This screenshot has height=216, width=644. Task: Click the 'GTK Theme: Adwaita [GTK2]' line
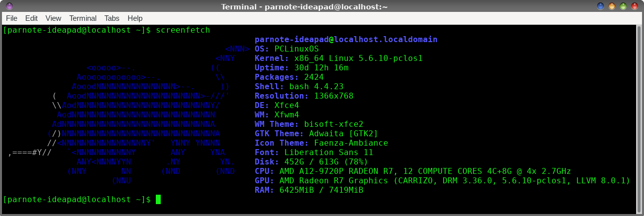pos(317,134)
